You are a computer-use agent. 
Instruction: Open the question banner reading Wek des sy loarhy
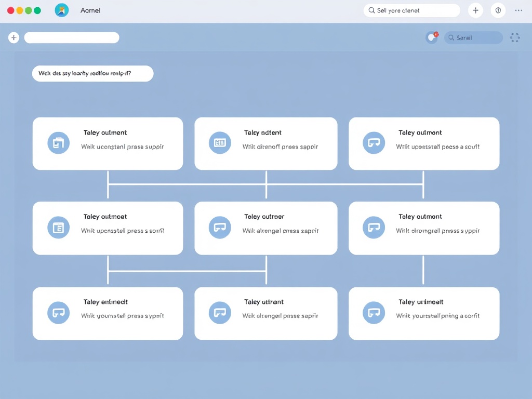click(x=92, y=73)
